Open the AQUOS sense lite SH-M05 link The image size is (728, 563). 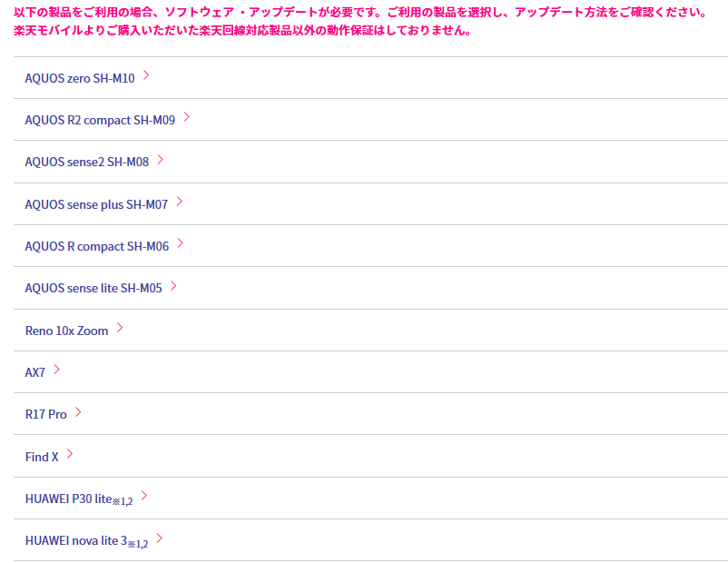tap(93, 288)
